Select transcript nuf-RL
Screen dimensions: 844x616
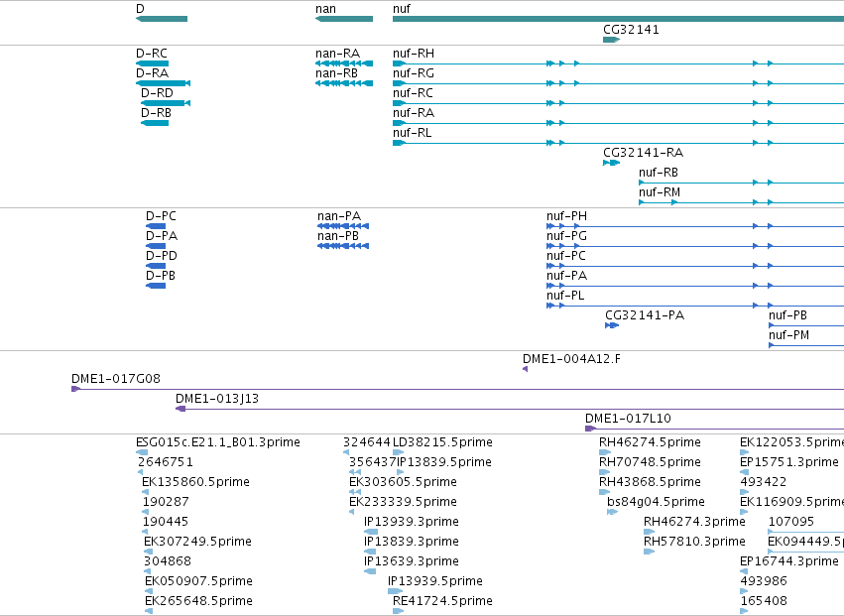tap(619, 143)
